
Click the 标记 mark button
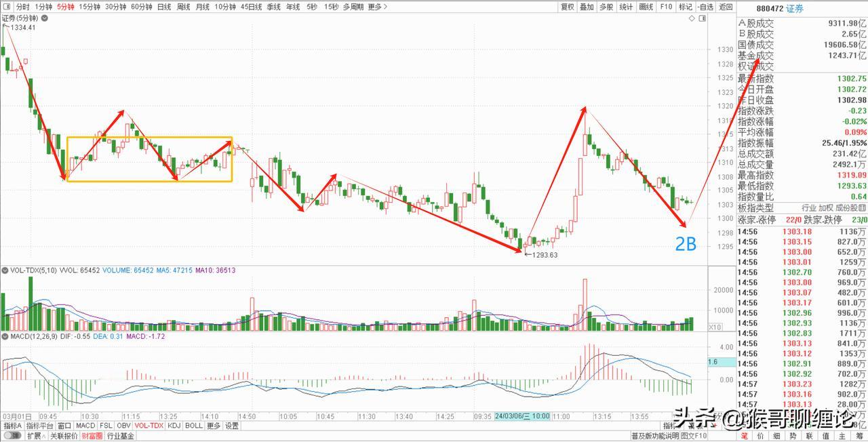[x=686, y=7]
